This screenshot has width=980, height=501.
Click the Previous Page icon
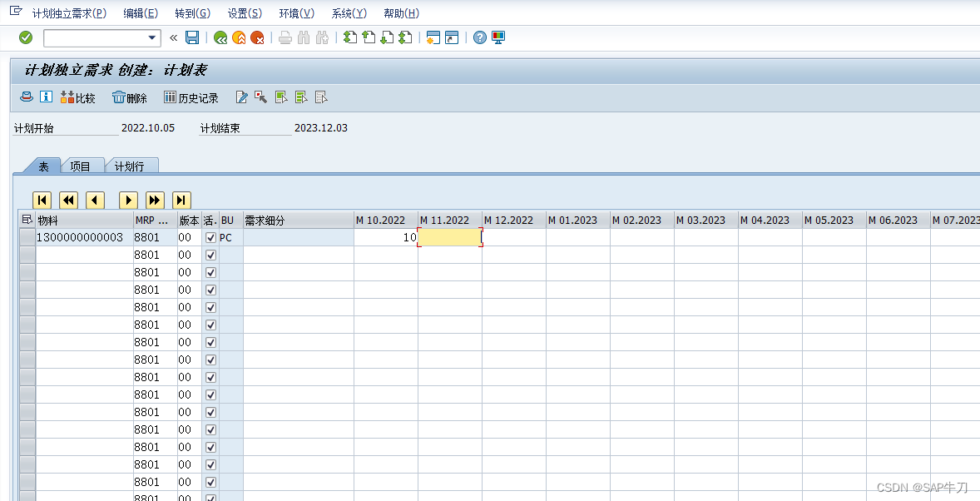point(369,38)
